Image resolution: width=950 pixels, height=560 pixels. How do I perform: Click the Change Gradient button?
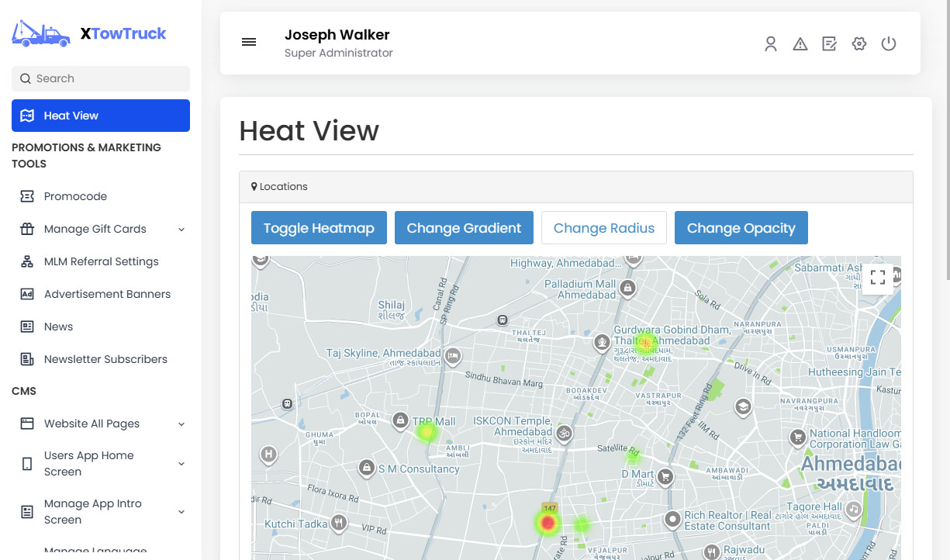(x=464, y=228)
